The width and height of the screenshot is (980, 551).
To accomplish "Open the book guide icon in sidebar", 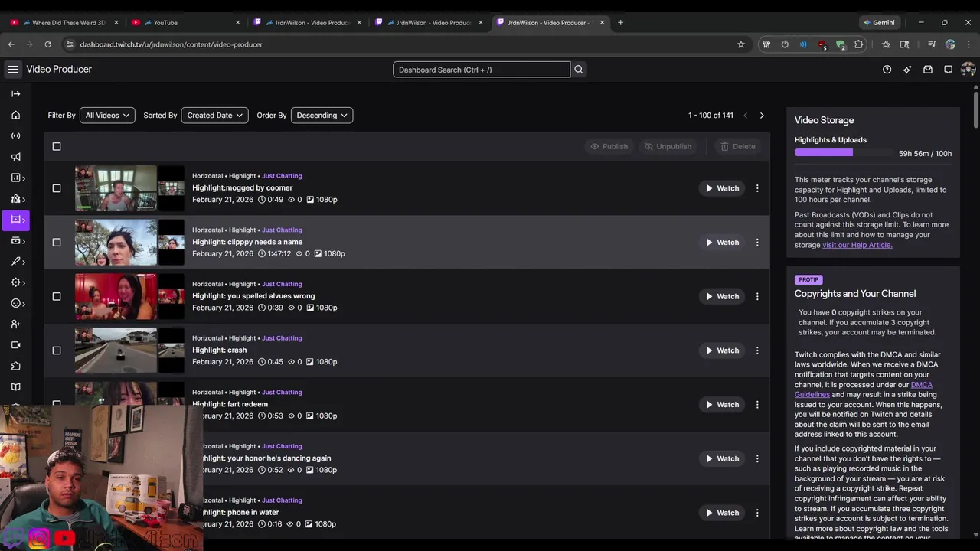I will pyautogui.click(x=15, y=387).
